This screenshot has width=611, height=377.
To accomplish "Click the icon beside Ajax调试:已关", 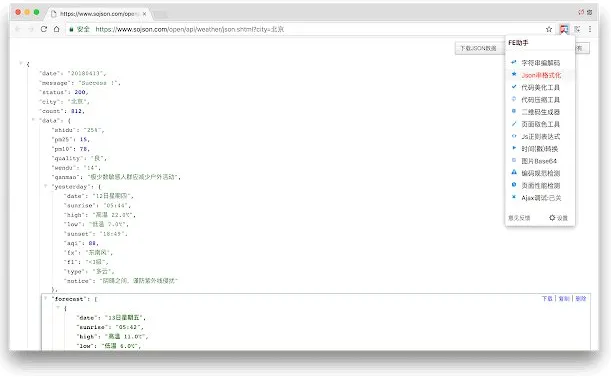I will [x=514, y=197].
